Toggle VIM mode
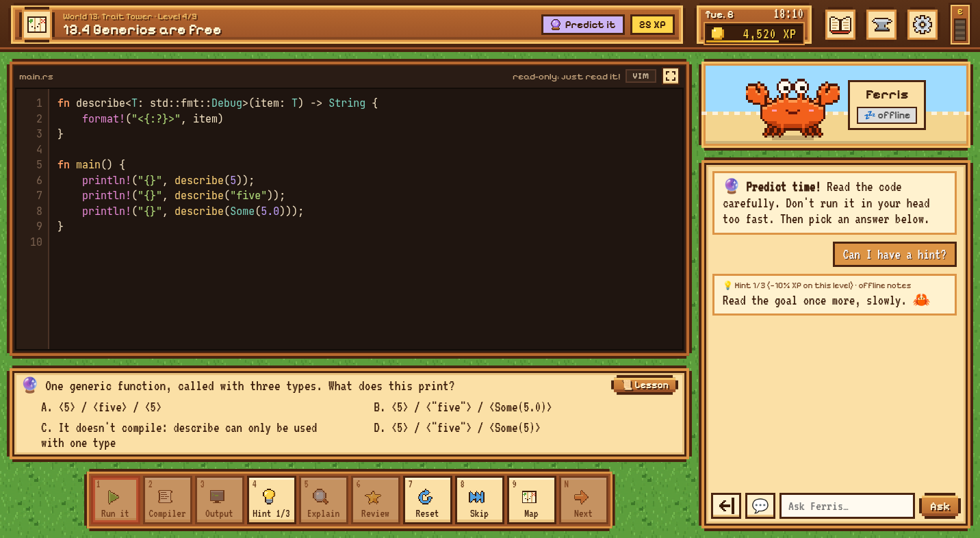This screenshot has height=538, width=980. point(641,76)
